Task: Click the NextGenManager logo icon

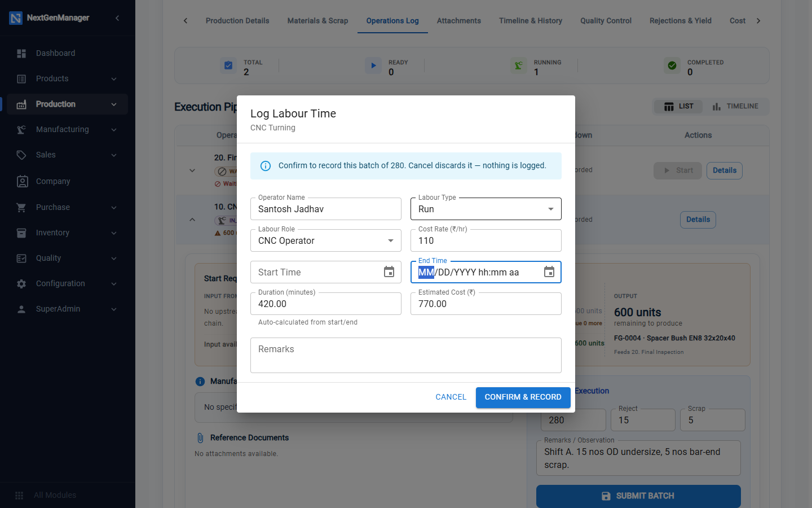Action: [16, 18]
